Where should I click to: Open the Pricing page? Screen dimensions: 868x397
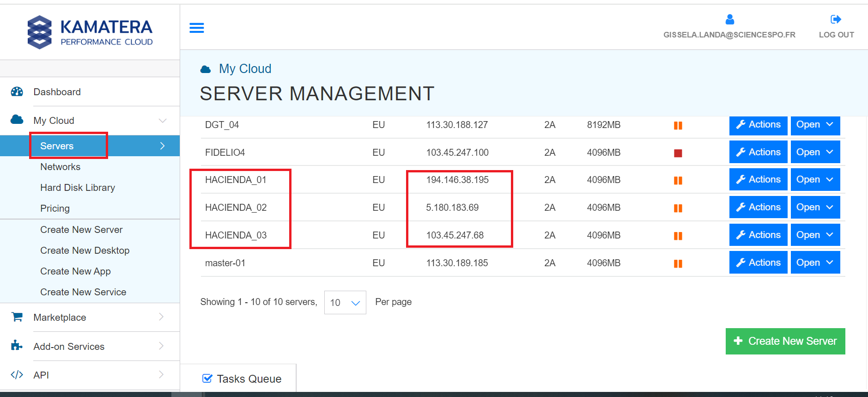point(55,208)
